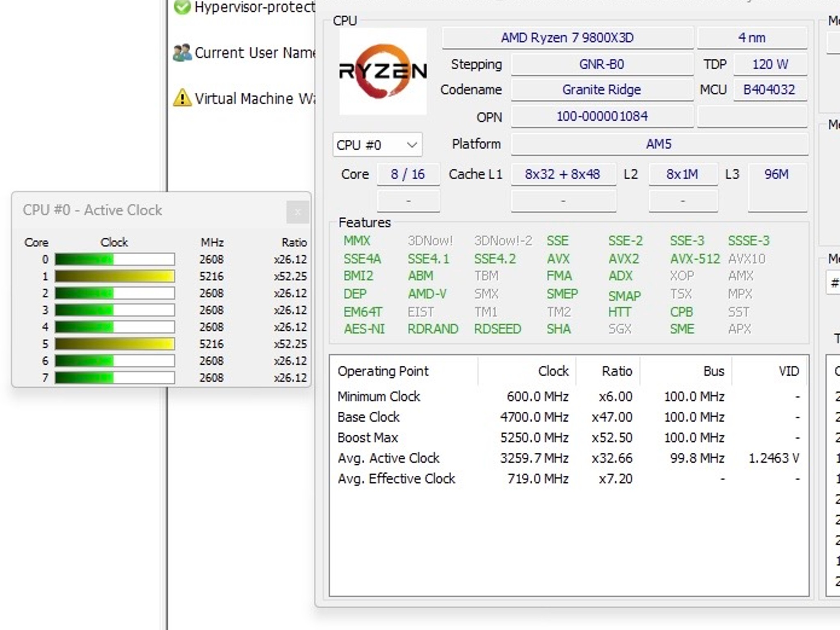The width and height of the screenshot is (840, 630).
Task: Click the Hypervisor-protect text entry
Action: (255, 7)
